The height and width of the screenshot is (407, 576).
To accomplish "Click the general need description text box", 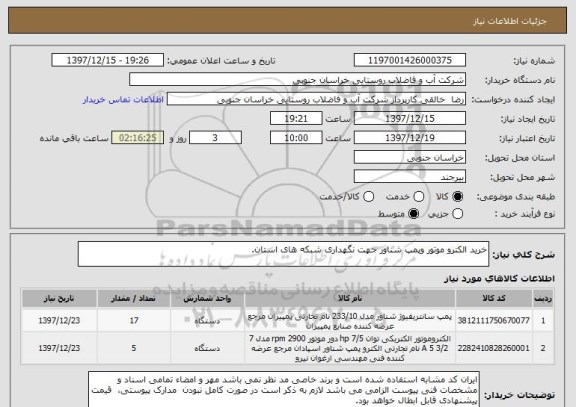I will click(x=283, y=254).
